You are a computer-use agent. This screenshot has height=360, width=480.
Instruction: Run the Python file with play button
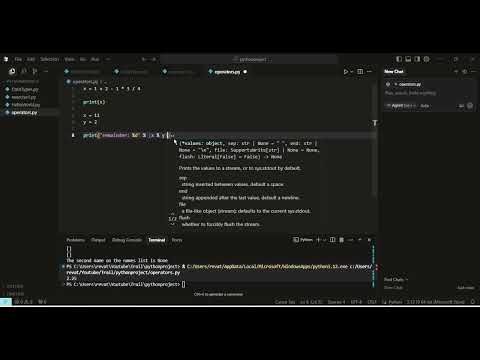tap(346, 71)
